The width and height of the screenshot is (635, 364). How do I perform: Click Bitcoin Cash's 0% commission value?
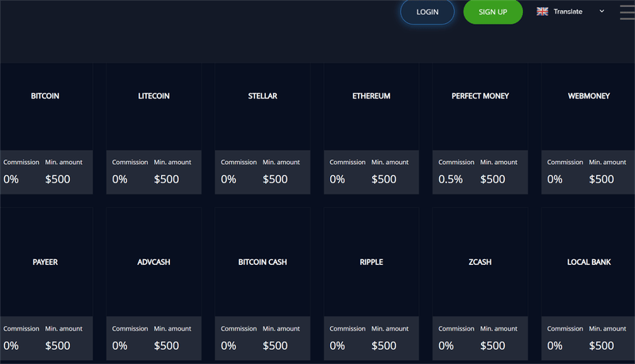229,346
